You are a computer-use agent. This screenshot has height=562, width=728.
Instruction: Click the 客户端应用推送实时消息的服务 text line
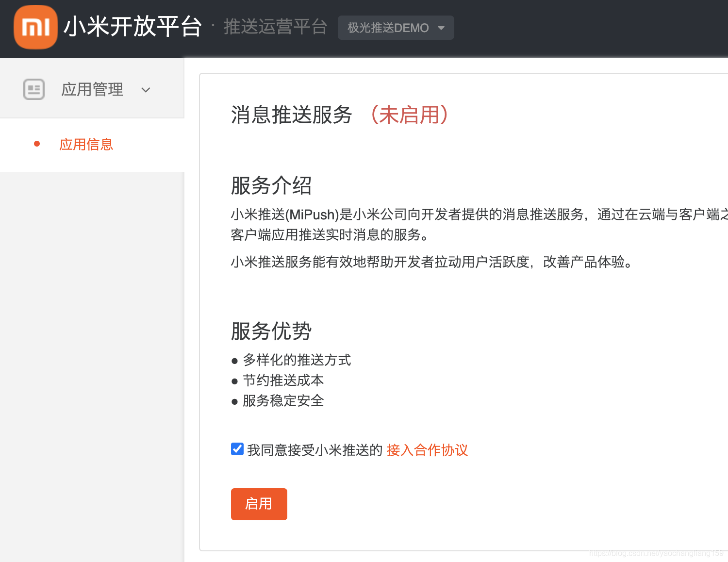331,235
